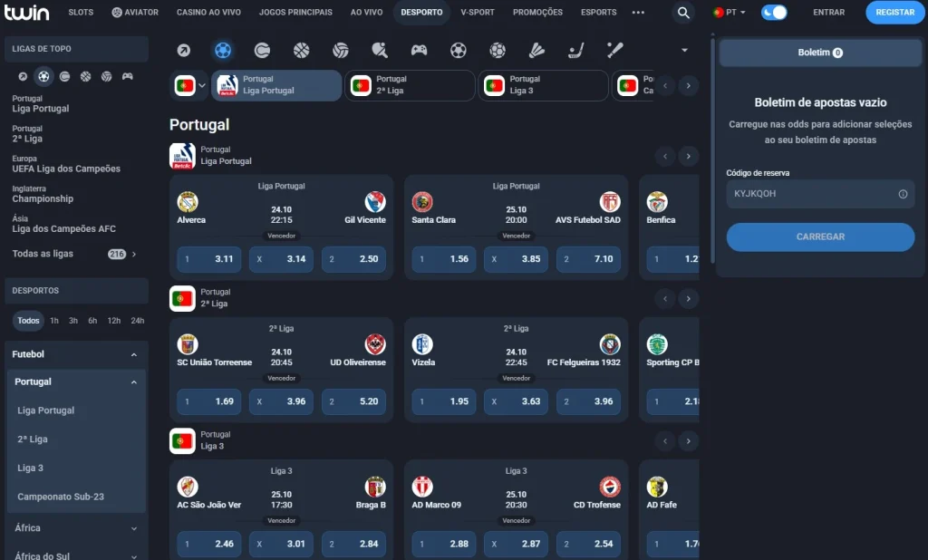928x560 pixels.
Task: Toggle the dark/light theme switch
Action: [x=774, y=13]
